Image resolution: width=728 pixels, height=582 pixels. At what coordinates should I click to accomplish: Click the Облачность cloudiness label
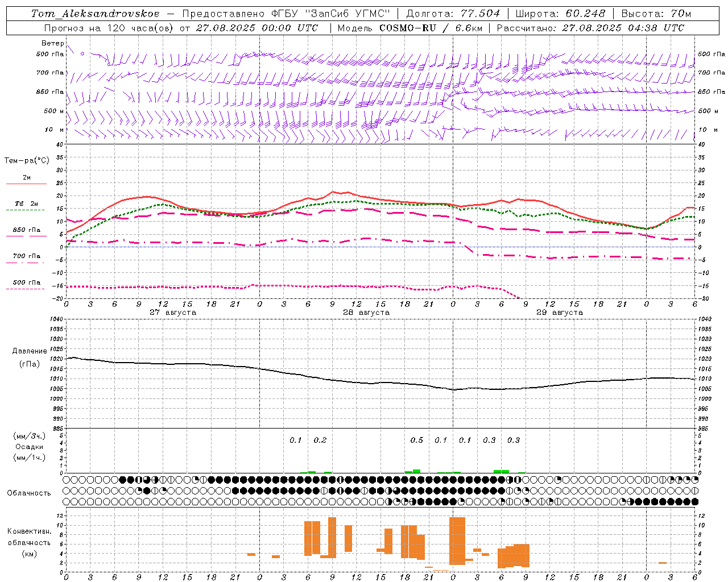tap(29, 493)
